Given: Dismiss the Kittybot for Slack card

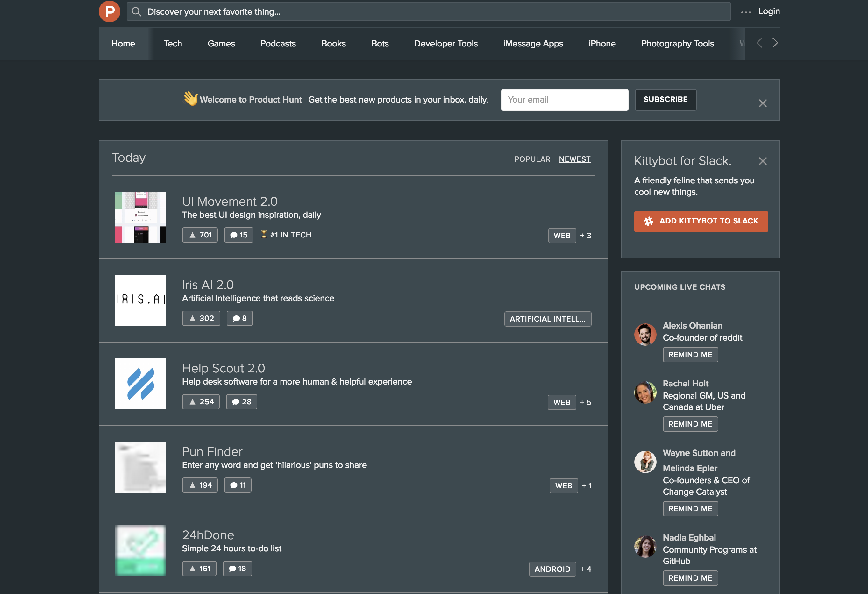Looking at the screenshot, I should coord(763,161).
